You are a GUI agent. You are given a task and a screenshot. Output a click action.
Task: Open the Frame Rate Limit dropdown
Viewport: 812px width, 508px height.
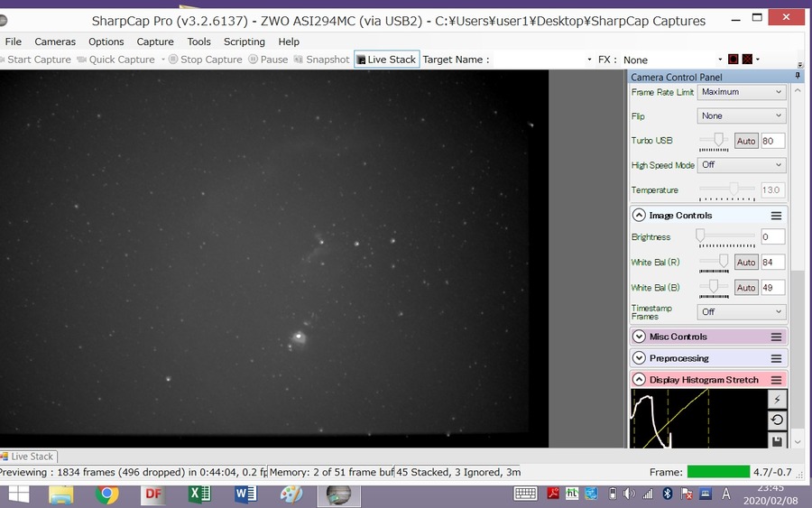(742, 92)
